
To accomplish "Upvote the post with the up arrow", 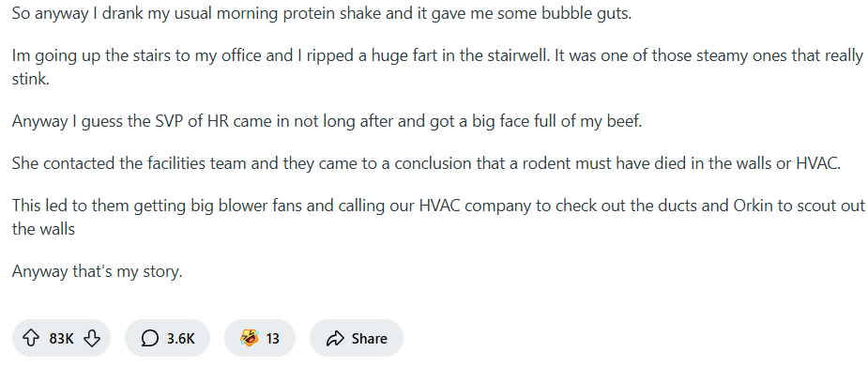I will [31, 338].
